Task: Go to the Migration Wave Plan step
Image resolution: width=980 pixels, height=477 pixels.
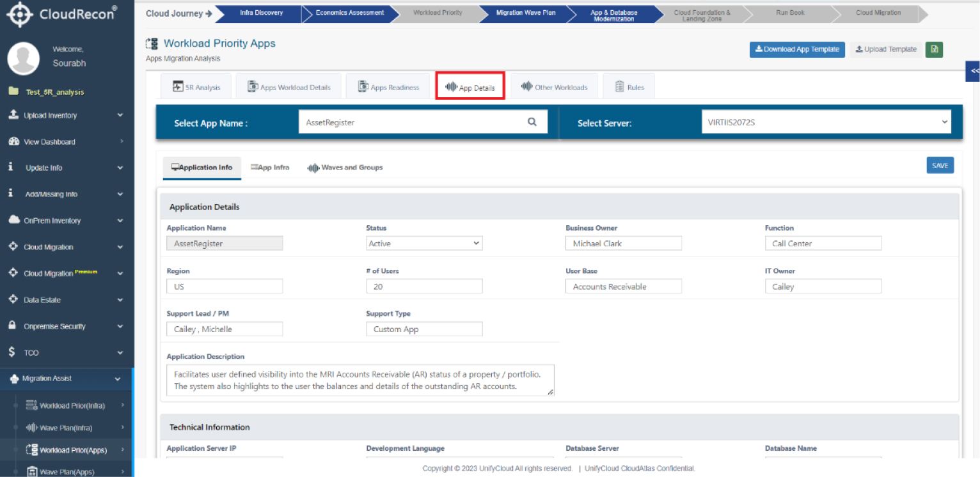Action: click(x=526, y=13)
